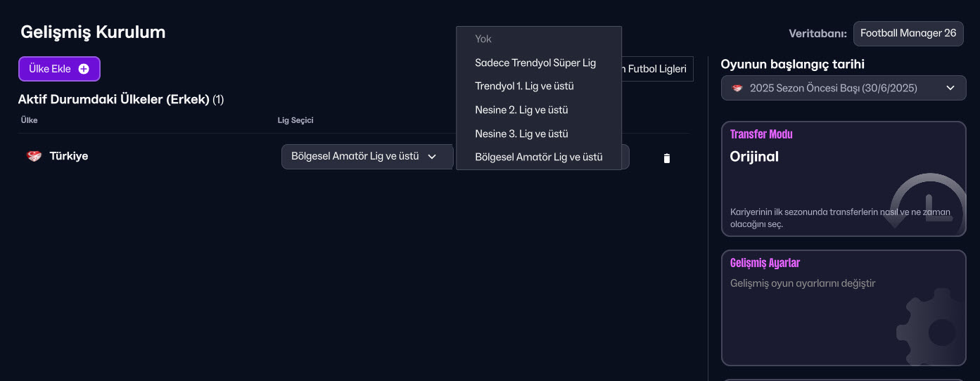
Task: Open the Gelişmiş Ayarlar card
Action: point(843,307)
